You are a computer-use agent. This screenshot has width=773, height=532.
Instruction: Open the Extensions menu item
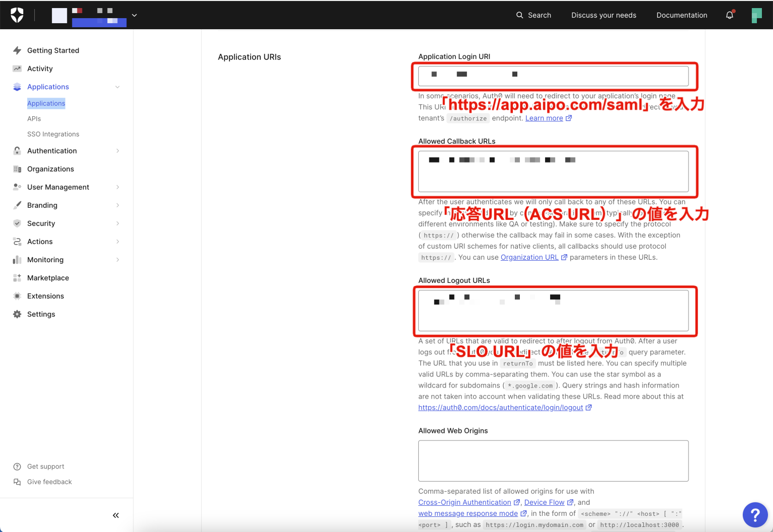coord(45,296)
